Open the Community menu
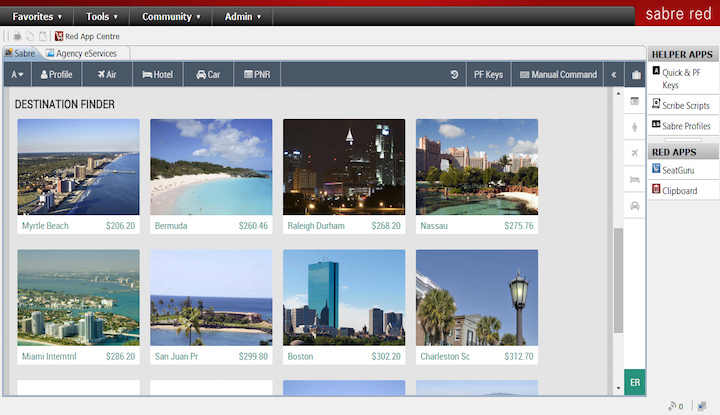This screenshot has width=720, height=415. point(171,17)
